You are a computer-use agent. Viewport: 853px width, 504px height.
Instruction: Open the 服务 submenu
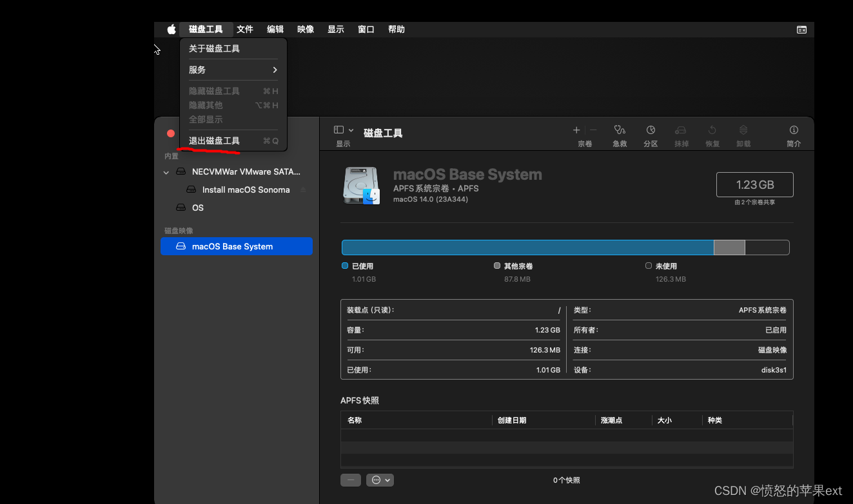pos(233,70)
